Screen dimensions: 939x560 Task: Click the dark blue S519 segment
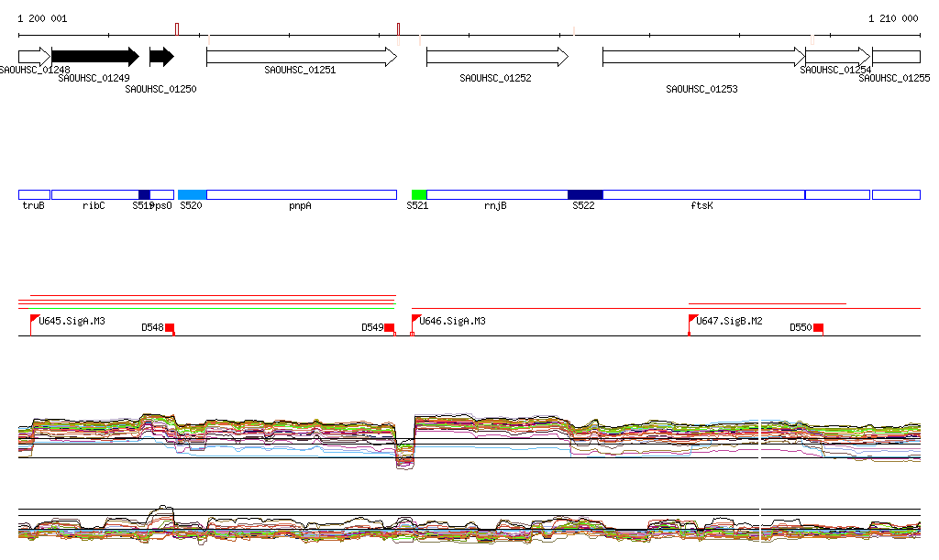click(144, 194)
